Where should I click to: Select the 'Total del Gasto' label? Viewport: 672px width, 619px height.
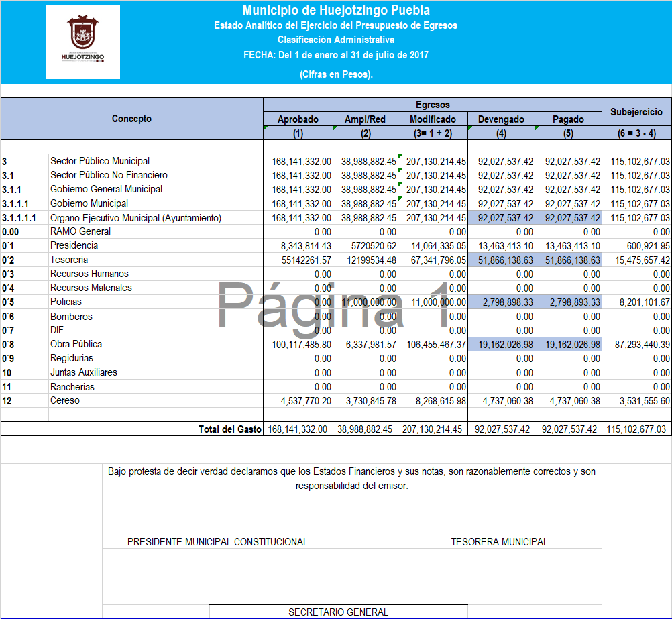coord(230,429)
